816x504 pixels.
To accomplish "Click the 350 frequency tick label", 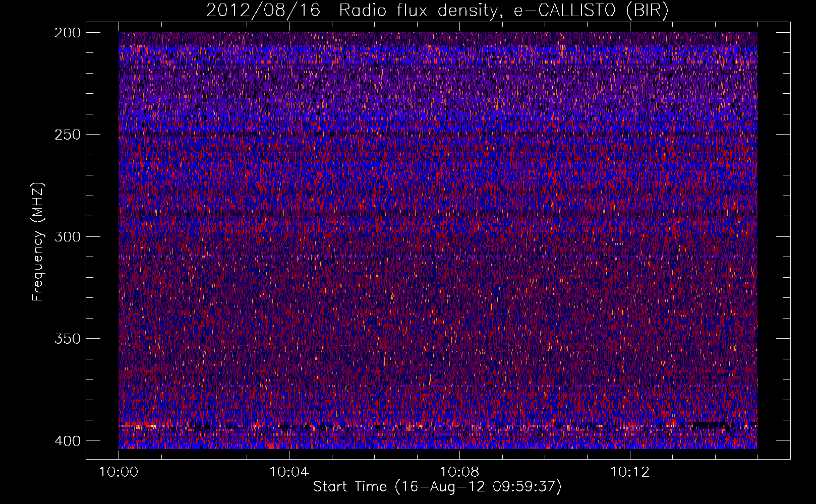I will (67, 338).
